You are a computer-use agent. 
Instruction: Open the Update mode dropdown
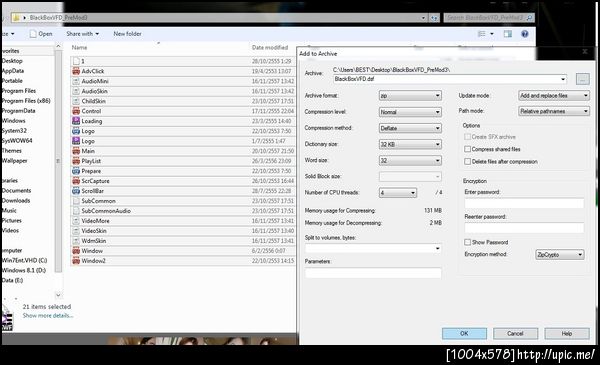(554, 95)
